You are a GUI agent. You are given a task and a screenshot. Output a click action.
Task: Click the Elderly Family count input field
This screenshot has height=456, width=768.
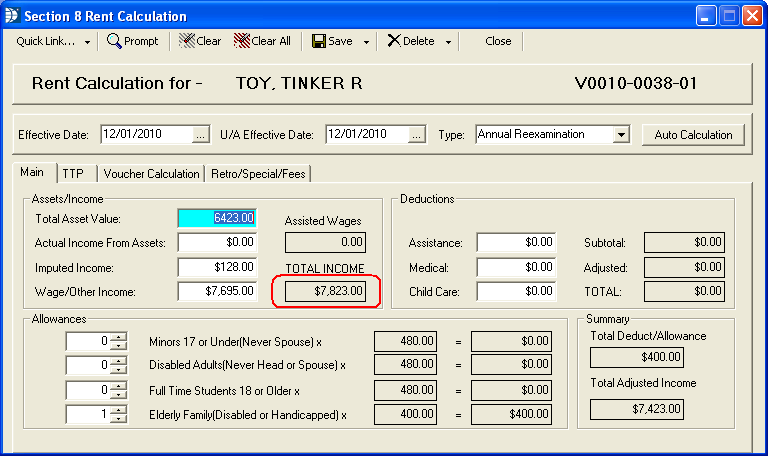coord(88,414)
